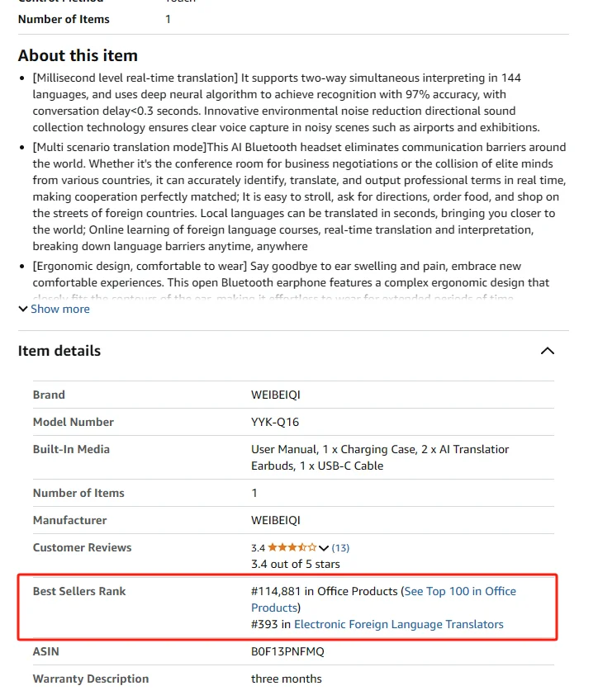Expand the Show more link
Image resolution: width=598 pixels, height=700 pixels.
pos(59,309)
